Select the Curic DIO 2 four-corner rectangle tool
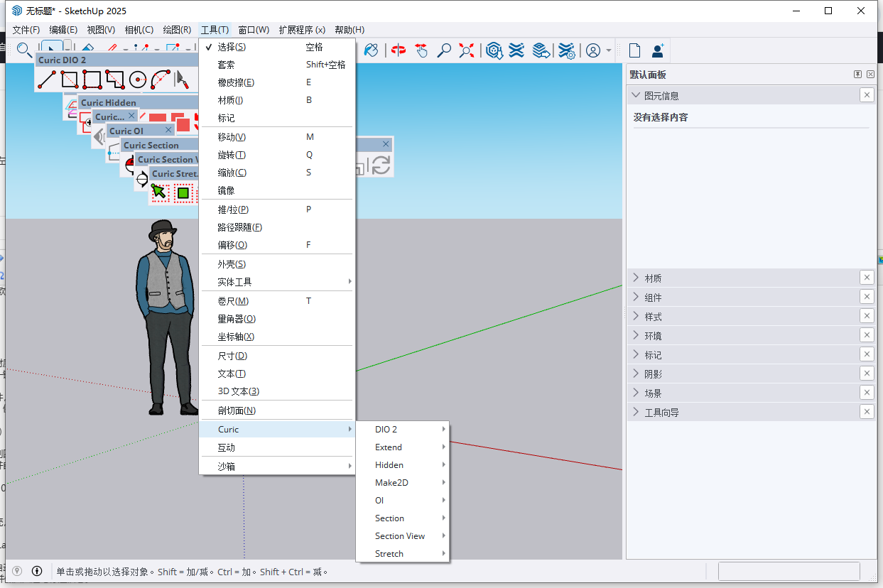The image size is (883, 588). 92,80
